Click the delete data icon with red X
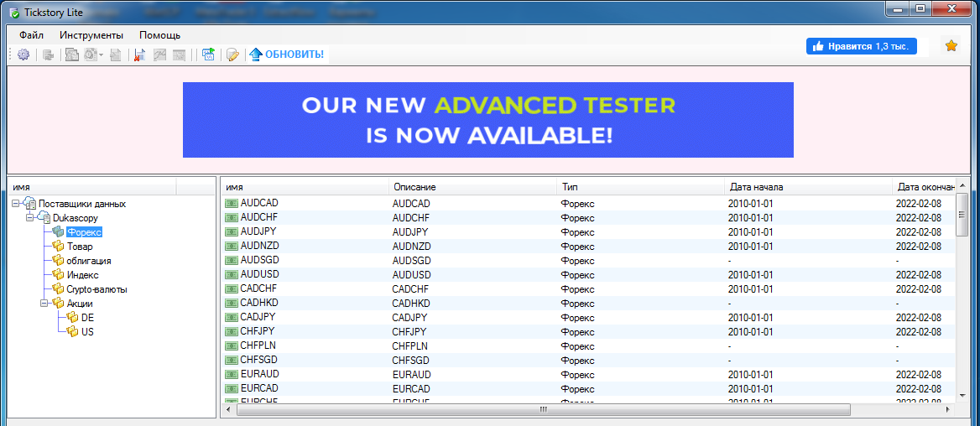980x426 pixels. (x=140, y=55)
